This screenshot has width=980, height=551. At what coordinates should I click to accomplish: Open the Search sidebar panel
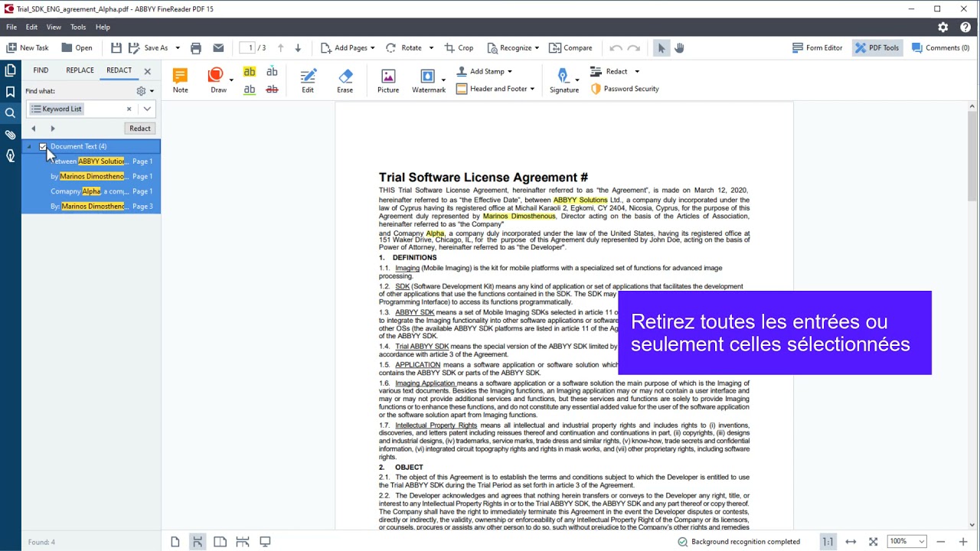[10, 113]
